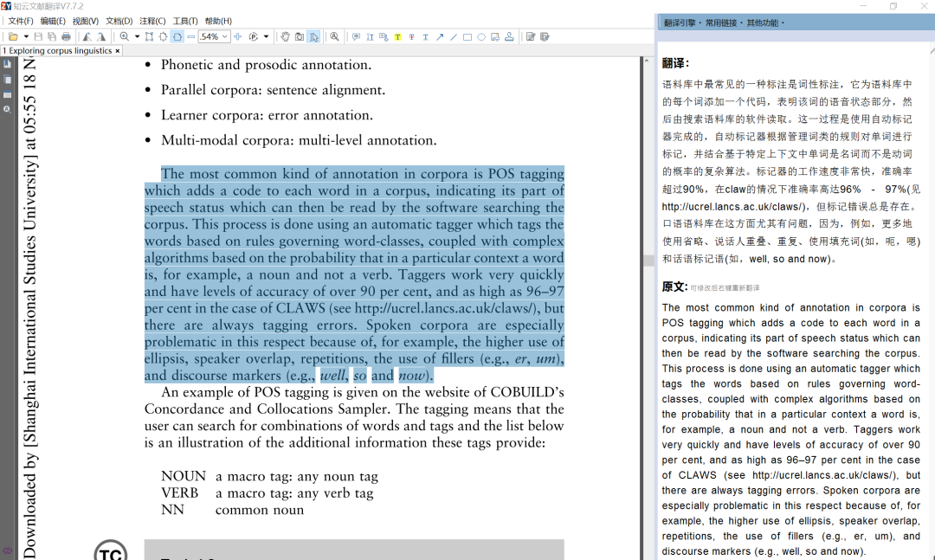Close the Exploring corpus linguistics tab
This screenshot has width=935, height=560.
[118, 51]
